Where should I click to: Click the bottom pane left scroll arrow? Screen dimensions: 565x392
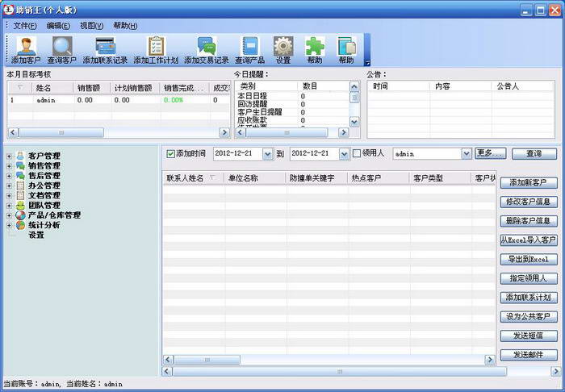click(x=167, y=371)
